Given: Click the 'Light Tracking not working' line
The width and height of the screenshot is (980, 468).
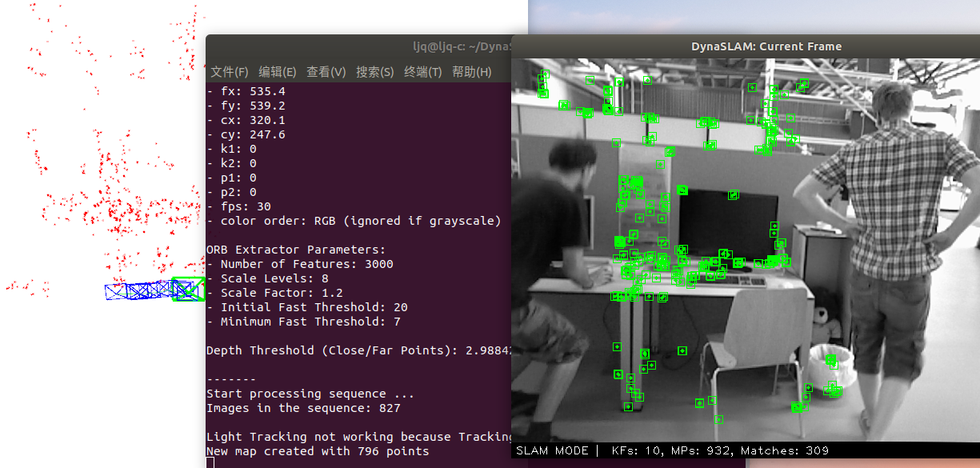Looking at the screenshot, I should [358, 437].
